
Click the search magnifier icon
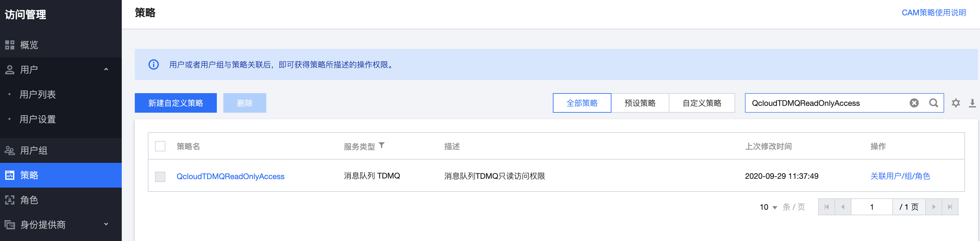(x=933, y=103)
